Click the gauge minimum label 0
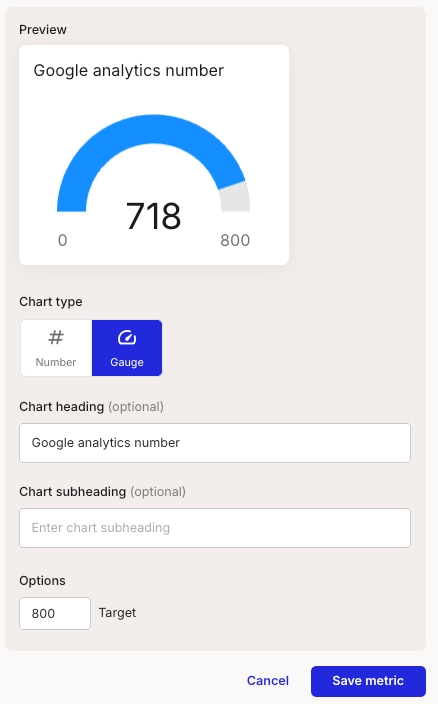 pyautogui.click(x=62, y=241)
